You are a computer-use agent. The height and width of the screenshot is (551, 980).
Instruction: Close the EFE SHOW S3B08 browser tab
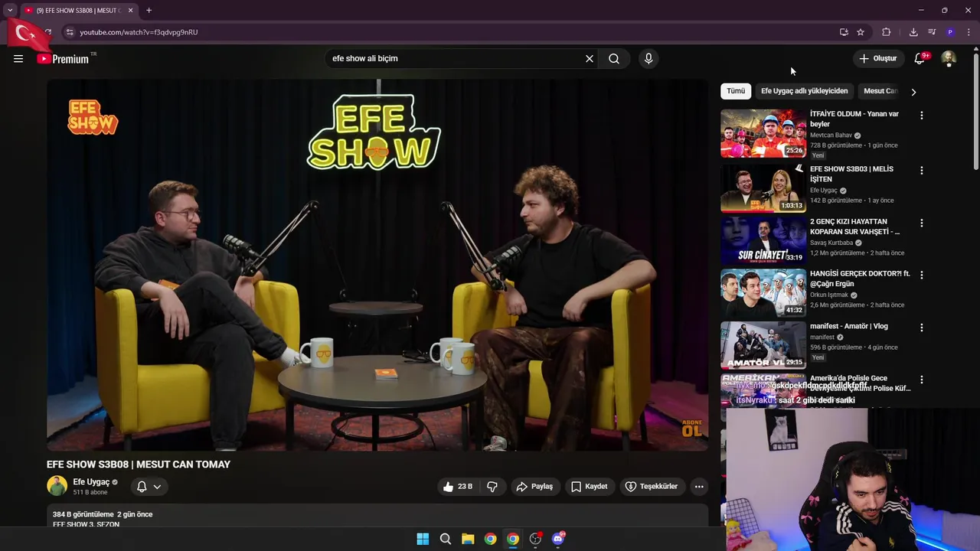130,10
